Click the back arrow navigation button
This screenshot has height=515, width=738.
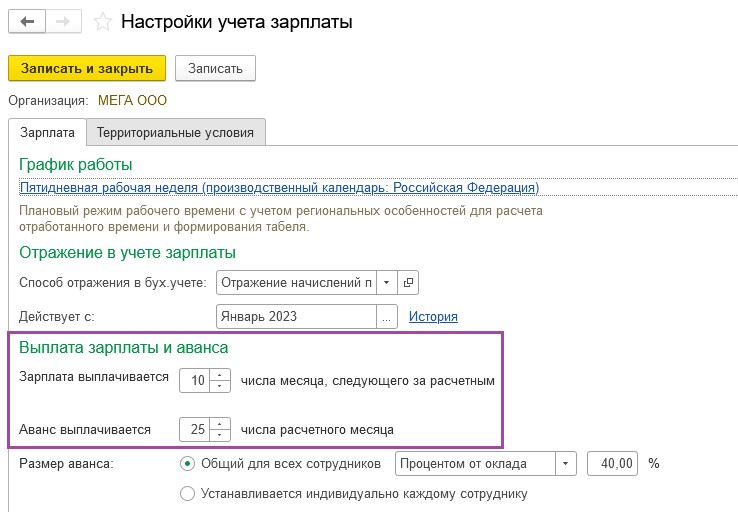point(27,22)
